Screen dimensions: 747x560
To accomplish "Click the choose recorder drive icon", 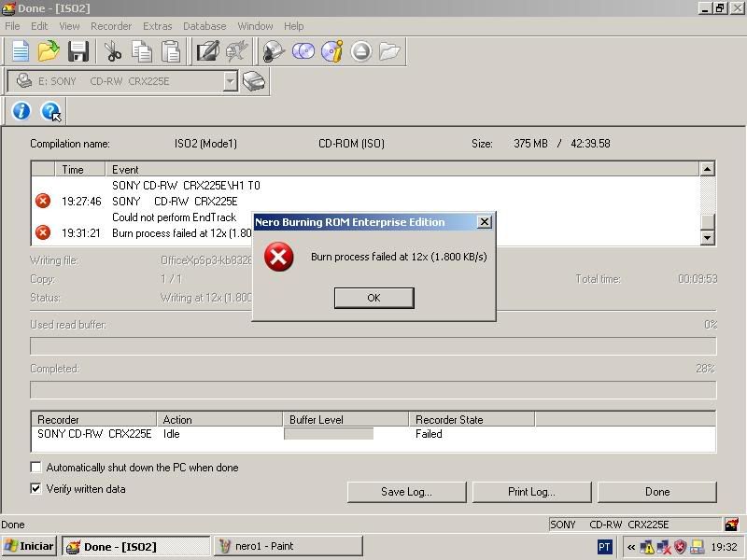I will tap(253, 81).
